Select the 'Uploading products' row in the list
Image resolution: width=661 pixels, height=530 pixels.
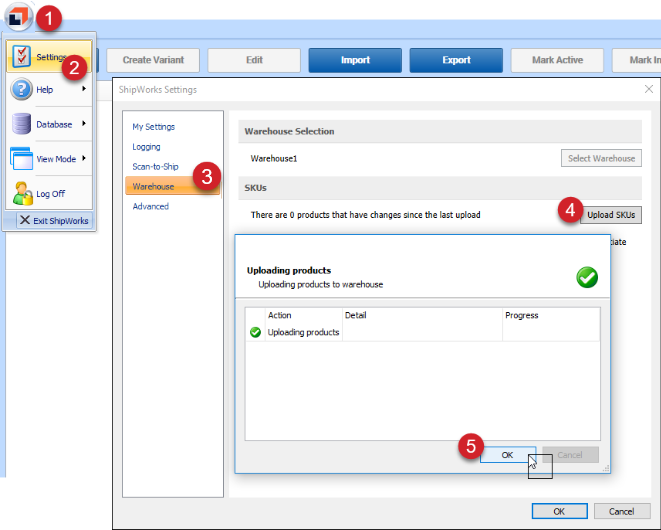pyautogui.click(x=422, y=332)
